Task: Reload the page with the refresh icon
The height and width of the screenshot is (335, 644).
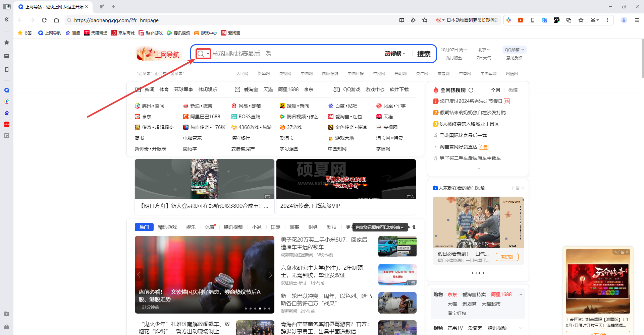Action: pyautogui.click(x=44, y=20)
